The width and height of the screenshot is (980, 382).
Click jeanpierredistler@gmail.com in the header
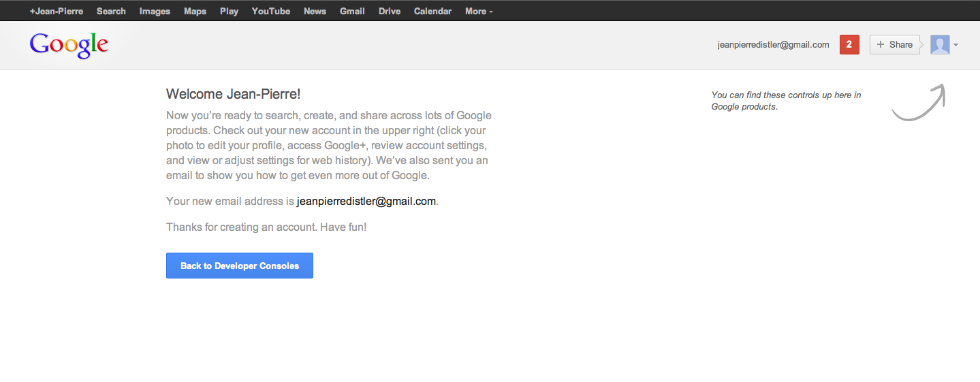pos(773,45)
